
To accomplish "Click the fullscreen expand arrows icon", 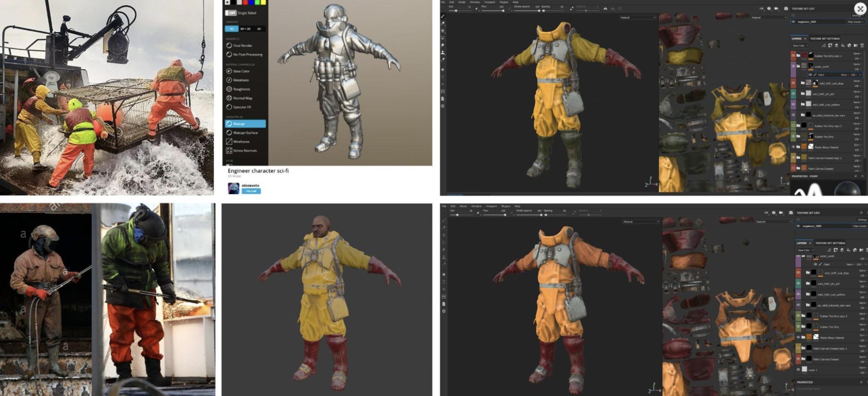I will [x=860, y=9].
